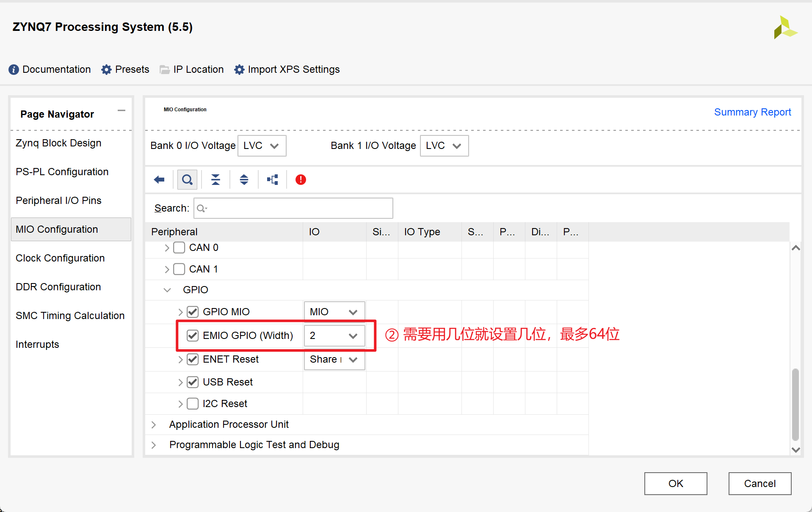Viewport: 812px width, 512px height.
Task: Uncheck the GPIO MIO checkbox
Action: [193, 312]
